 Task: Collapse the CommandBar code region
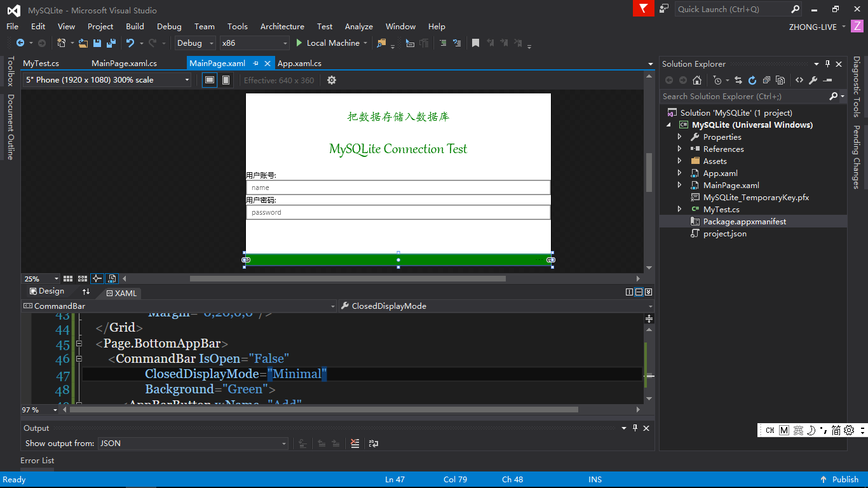click(79, 358)
